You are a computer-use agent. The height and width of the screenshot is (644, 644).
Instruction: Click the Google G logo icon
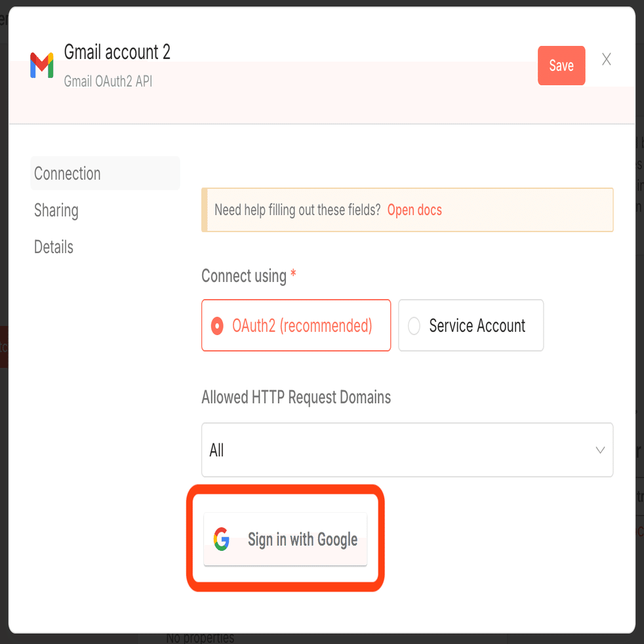tap(222, 539)
